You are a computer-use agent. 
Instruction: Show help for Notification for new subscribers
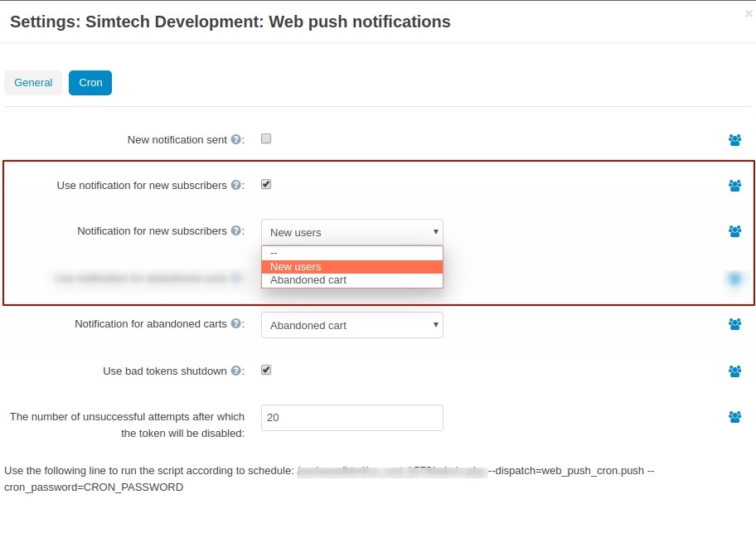coord(235,230)
